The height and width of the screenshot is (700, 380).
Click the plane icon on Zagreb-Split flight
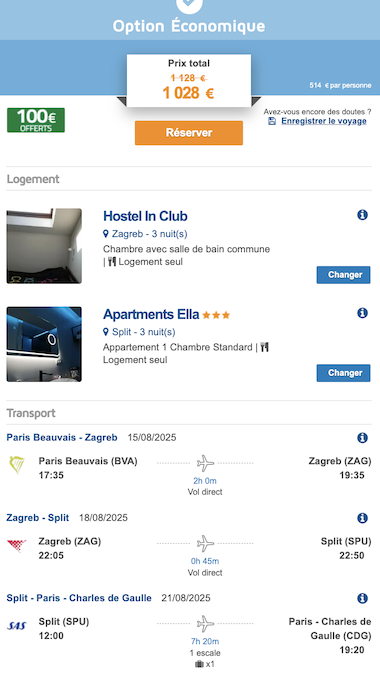pos(205,544)
